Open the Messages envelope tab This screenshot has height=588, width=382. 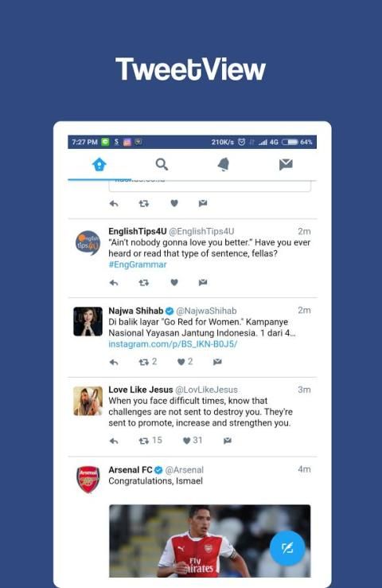pos(286,164)
